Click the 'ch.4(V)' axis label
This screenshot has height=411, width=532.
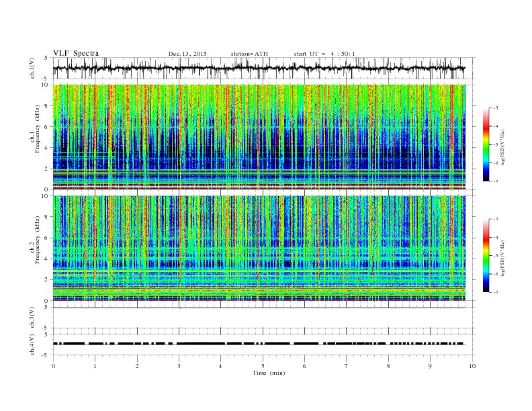[x=32, y=345]
